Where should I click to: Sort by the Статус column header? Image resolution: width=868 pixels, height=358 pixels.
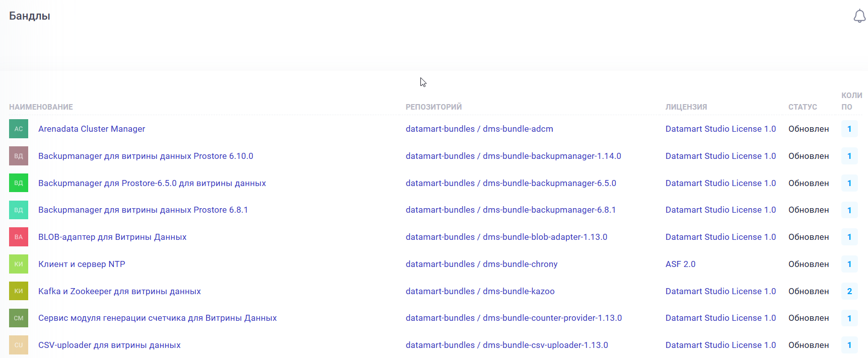point(803,107)
